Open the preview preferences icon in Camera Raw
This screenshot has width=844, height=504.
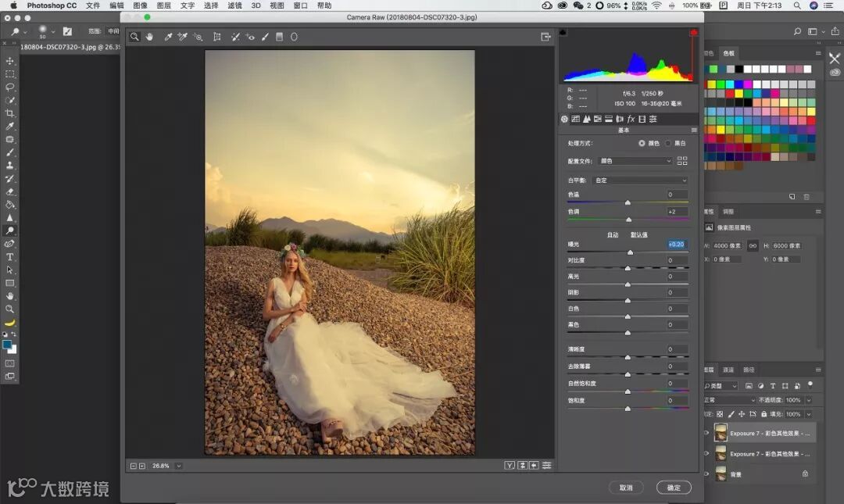pyautogui.click(x=547, y=465)
